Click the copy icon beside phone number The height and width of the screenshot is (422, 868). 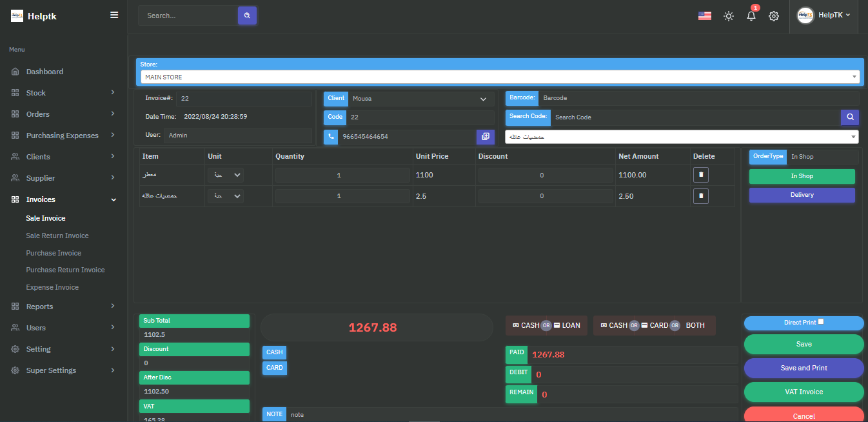486,137
